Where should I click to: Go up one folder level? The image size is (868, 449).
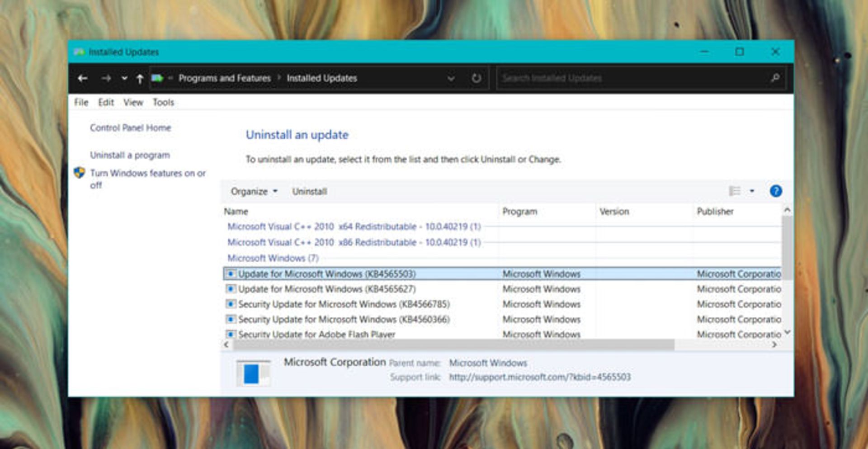[140, 79]
